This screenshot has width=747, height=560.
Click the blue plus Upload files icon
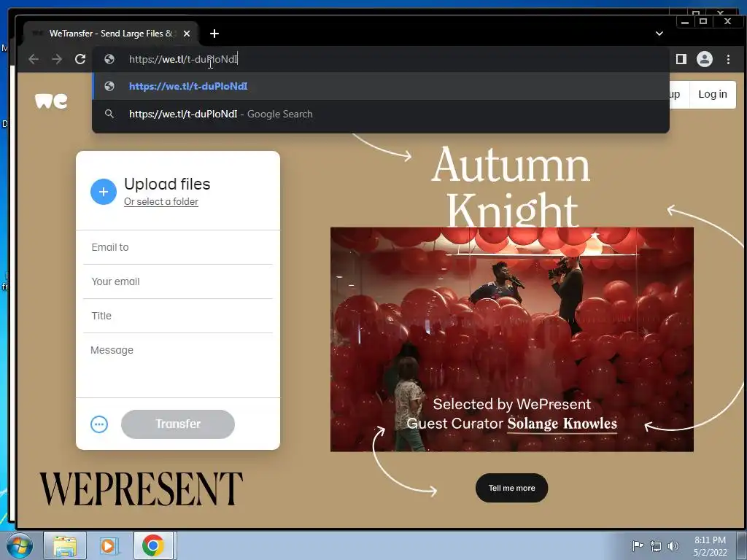pos(104,192)
